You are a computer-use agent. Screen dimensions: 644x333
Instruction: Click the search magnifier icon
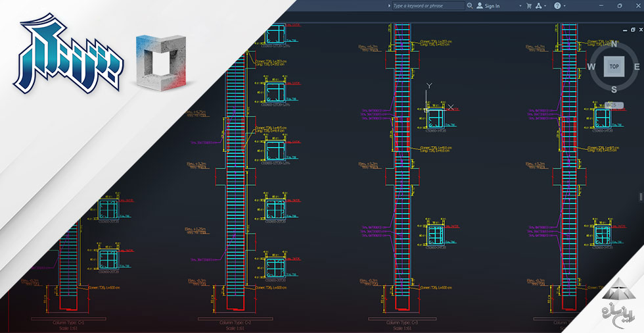[x=470, y=6]
